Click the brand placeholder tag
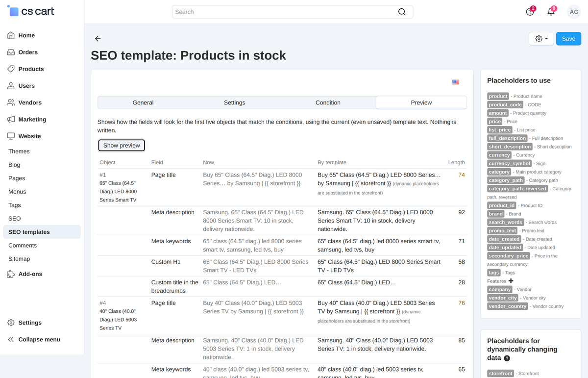This screenshot has width=588, height=378. point(496,214)
